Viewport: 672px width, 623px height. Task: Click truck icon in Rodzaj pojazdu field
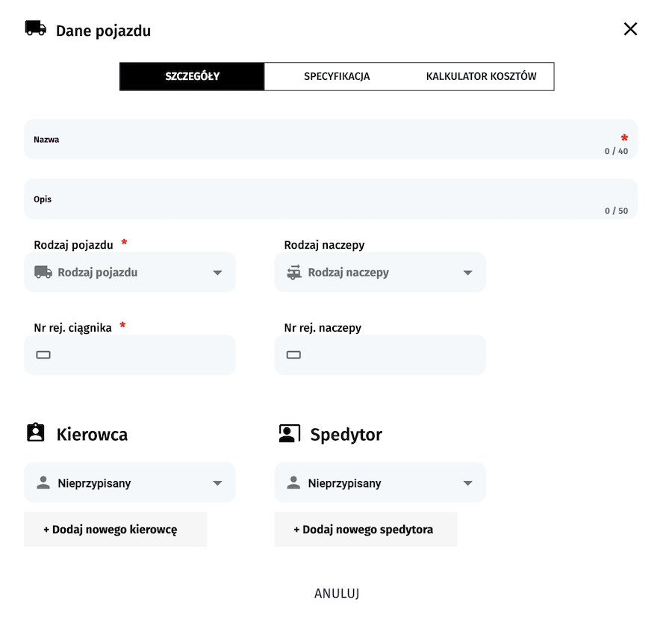(43, 273)
